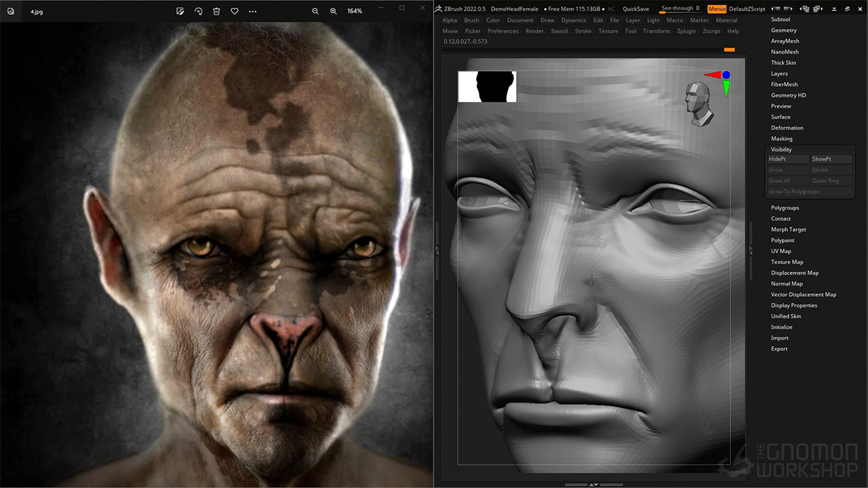This screenshot has height=488, width=868.
Task: Expand the Geometry subpalette
Action: (783, 30)
